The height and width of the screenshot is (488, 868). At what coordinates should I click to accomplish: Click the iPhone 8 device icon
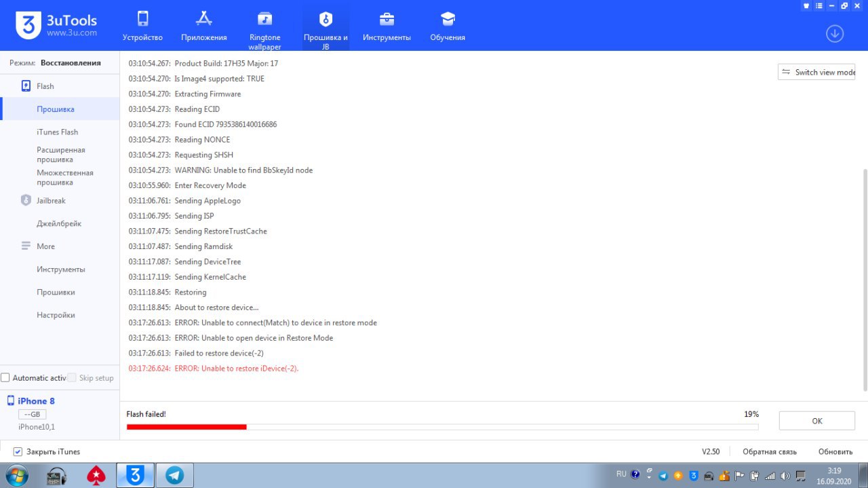pyautogui.click(x=11, y=400)
